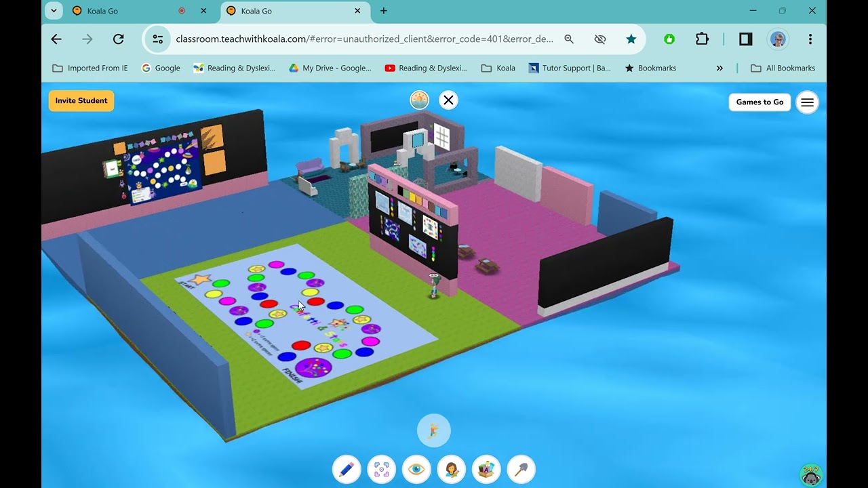This screenshot has height=488, width=868.
Task: Expand hidden bookmarks chevron
Action: 719,68
